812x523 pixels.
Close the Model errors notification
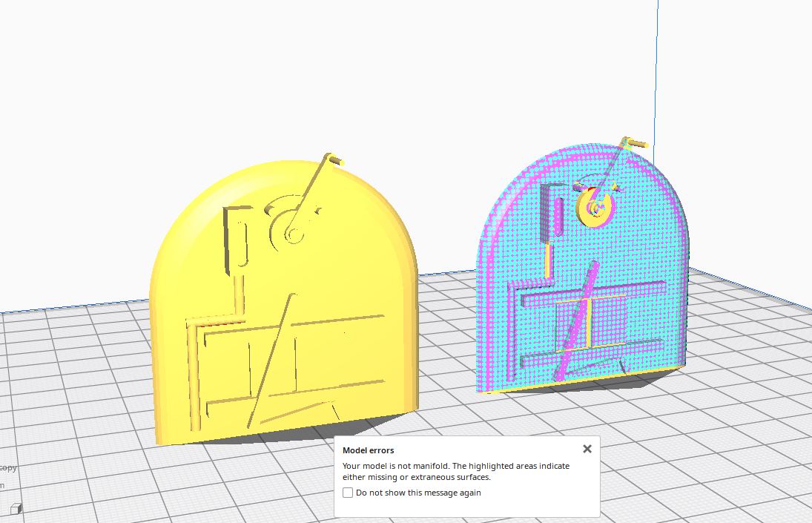point(587,449)
